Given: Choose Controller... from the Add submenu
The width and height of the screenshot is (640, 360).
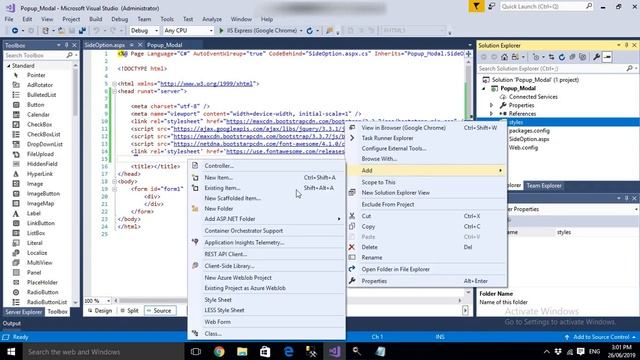Looking at the screenshot, I should pyautogui.click(x=266, y=166).
